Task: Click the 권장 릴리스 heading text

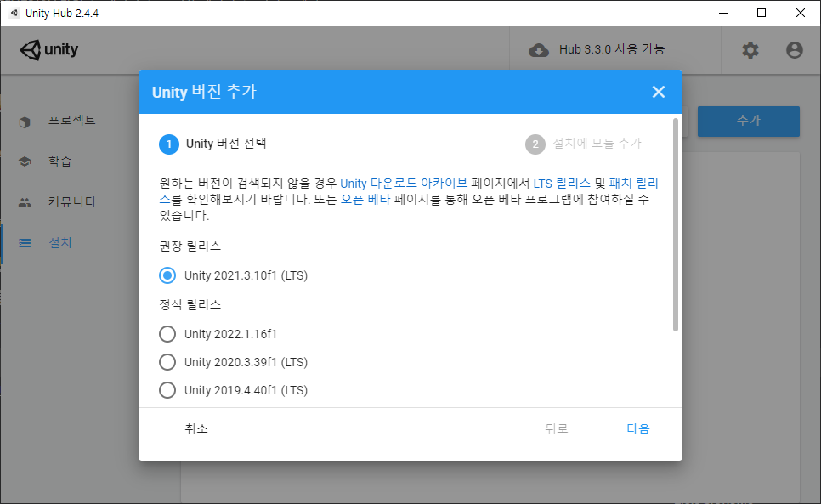Action: [190, 246]
